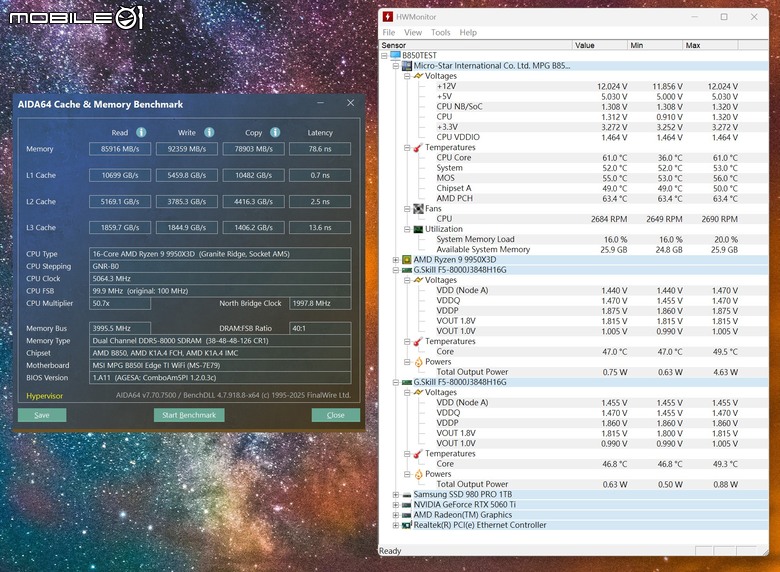
Task: Expand the NVIDIA GeForce RTX 5060 Ti node
Action: (x=396, y=505)
